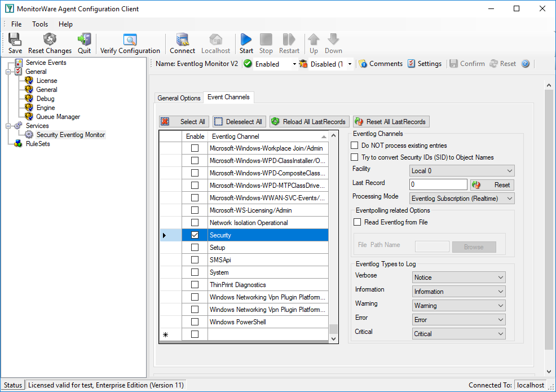Enable the SMSApi channel checkbox
Screen dimensions: 556x392
pyautogui.click(x=195, y=259)
